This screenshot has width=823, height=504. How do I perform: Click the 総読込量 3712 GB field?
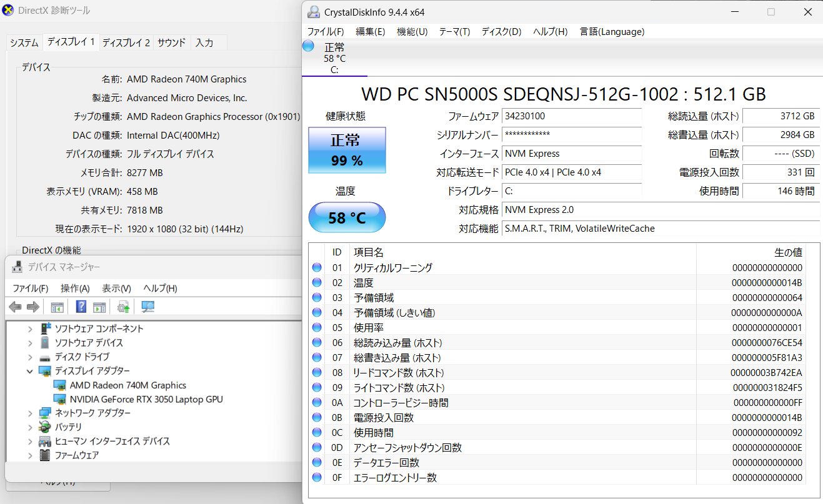pos(781,116)
